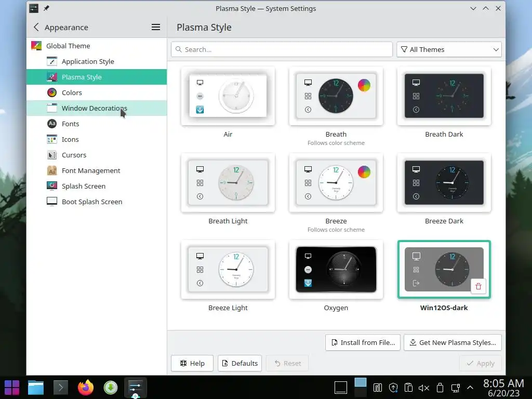Screen dimensions: 532x399
Task: Open the network connections tray icon
Action: 455,388
